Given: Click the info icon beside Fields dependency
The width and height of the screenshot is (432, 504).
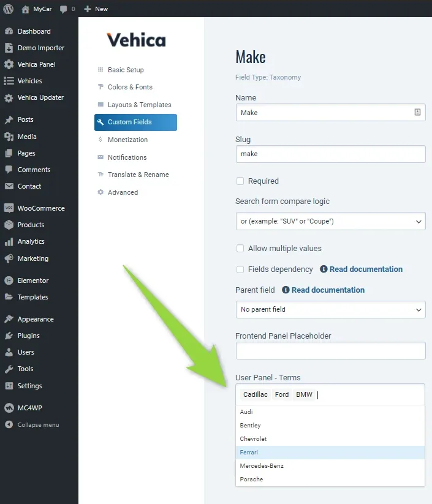Looking at the screenshot, I should coord(324,269).
